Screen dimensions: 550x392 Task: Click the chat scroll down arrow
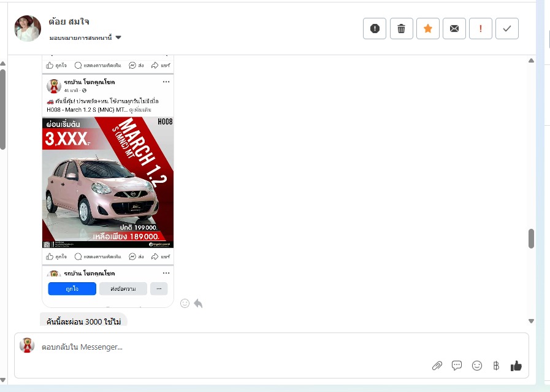531,321
